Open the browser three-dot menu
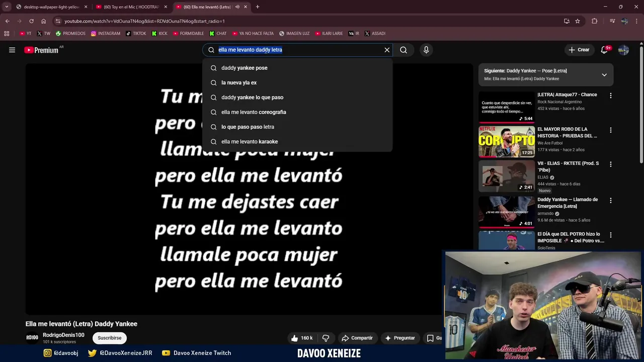 [x=637, y=21]
